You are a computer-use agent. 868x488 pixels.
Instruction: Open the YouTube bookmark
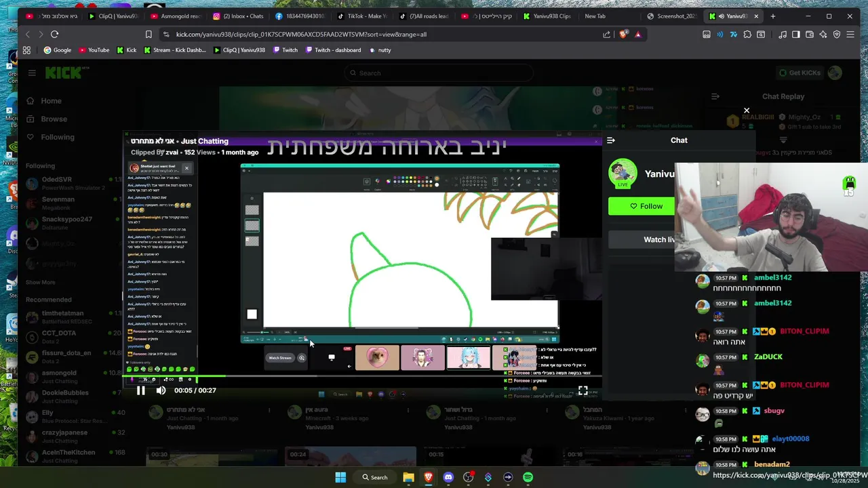pos(94,50)
